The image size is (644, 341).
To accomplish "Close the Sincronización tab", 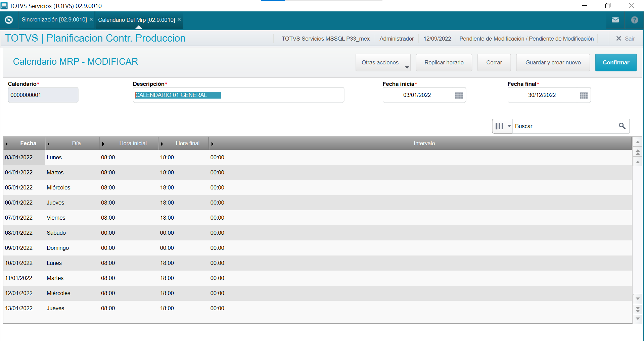I will [91, 20].
